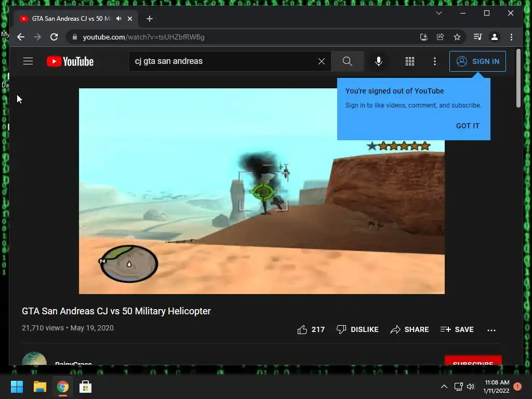Share this page from the address bar
Viewport: 532px width, 399px height.
(x=441, y=37)
